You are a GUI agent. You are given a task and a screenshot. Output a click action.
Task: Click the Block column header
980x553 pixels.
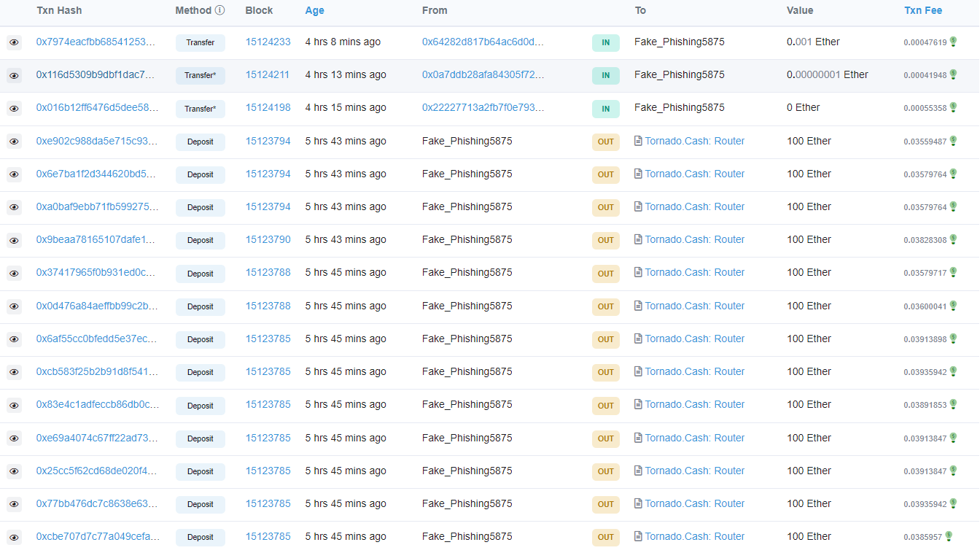point(260,10)
